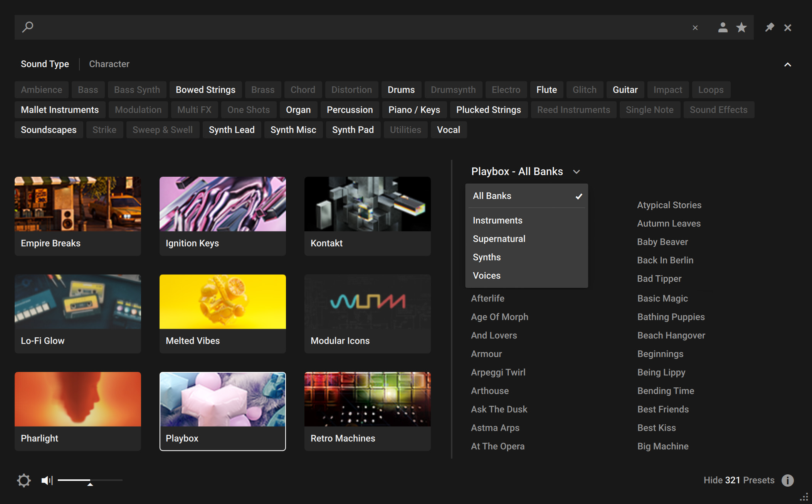This screenshot has width=812, height=504.
Task: Clear the search field with the small x
Action: coord(695,28)
